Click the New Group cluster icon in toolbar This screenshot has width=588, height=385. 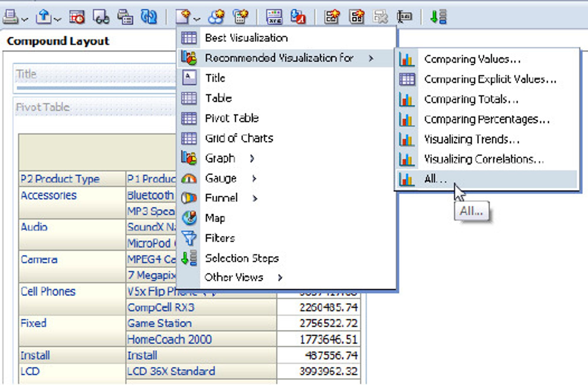[216, 16]
